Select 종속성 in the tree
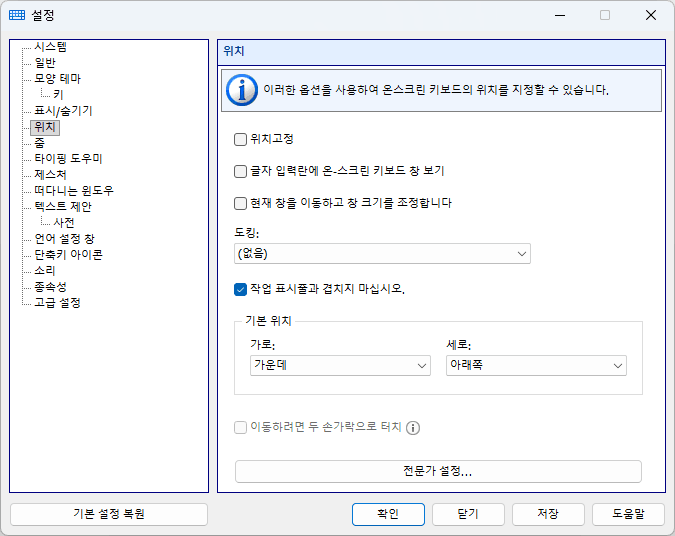The height and width of the screenshot is (536, 675). [50, 287]
